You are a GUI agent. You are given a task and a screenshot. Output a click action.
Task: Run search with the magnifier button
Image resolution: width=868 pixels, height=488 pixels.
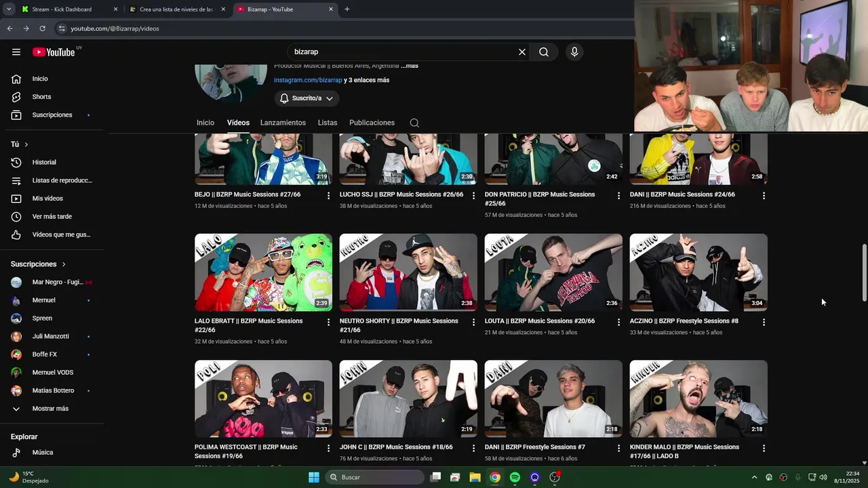(544, 52)
